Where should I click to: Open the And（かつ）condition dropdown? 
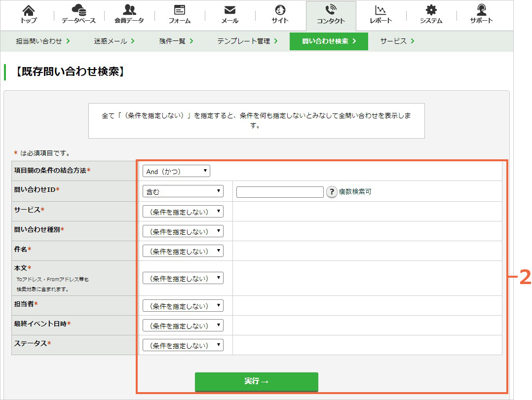pyautogui.click(x=176, y=171)
